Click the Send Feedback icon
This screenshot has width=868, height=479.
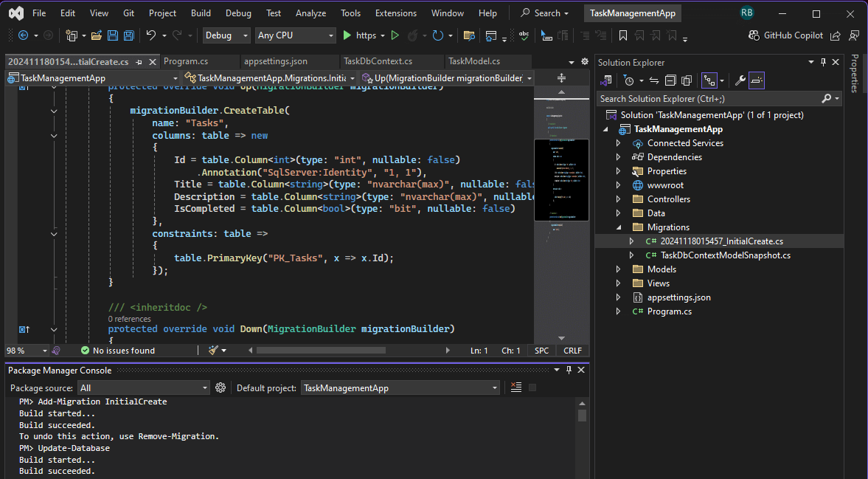pos(854,35)
